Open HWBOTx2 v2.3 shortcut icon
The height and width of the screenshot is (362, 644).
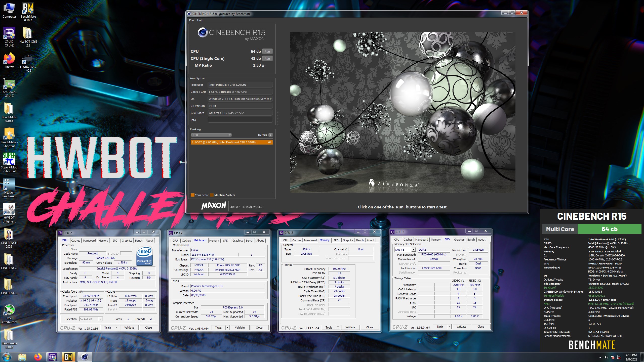(x=28, y=62)
